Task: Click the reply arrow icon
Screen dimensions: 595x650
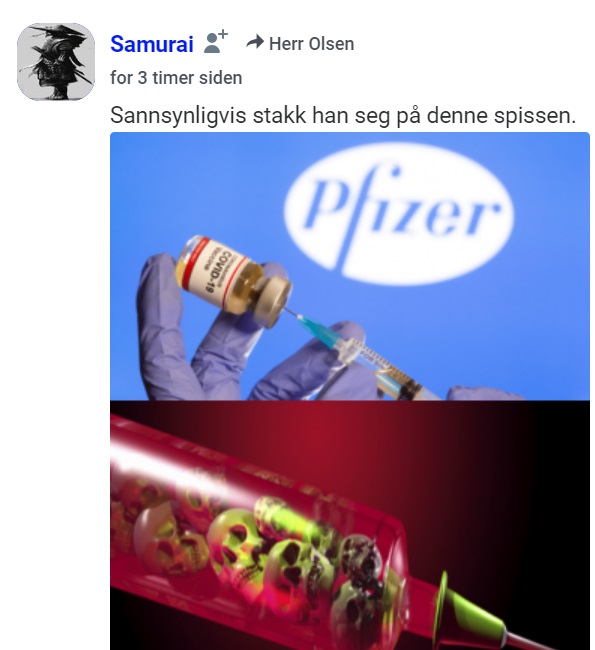Action: tap(255, 42)
